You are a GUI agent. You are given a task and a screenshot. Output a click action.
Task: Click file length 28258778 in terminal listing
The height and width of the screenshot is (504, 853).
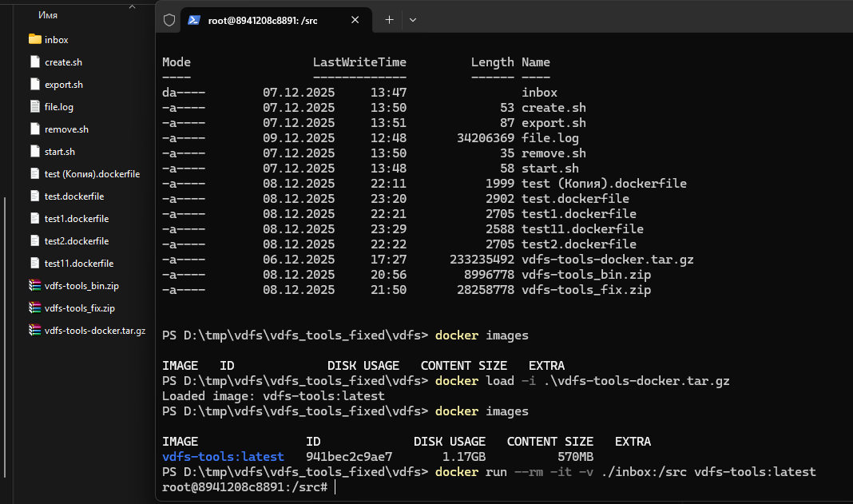point(486,290)
